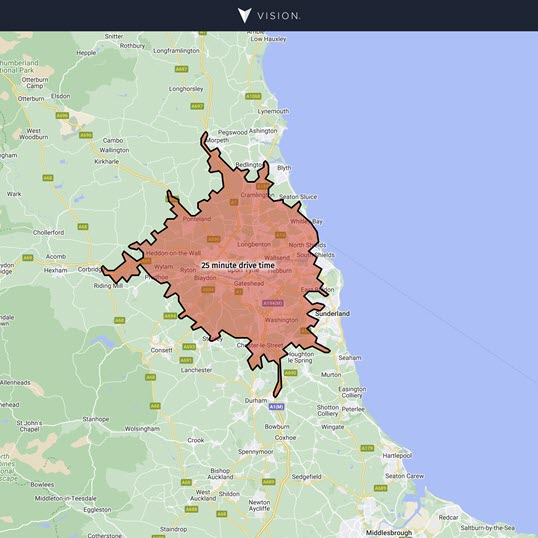
Task: Click the Bishop Auckland label
Action: click(x=220, y=474)
